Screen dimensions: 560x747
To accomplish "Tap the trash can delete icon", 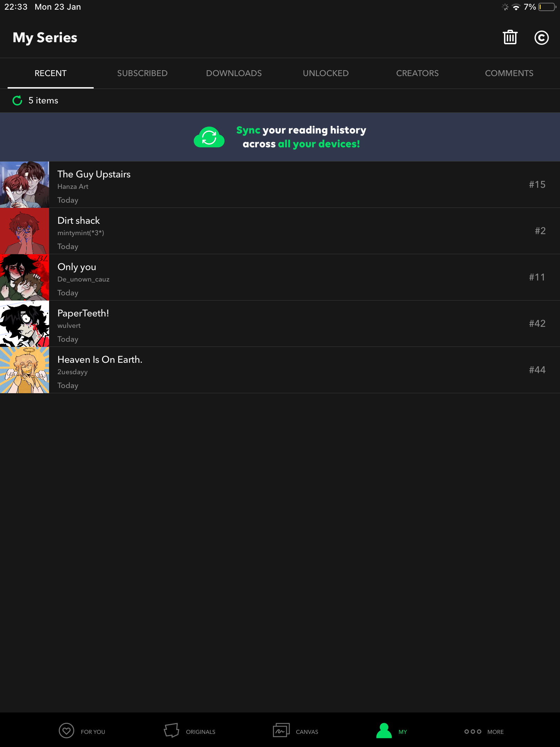I will tap(510, 37).
